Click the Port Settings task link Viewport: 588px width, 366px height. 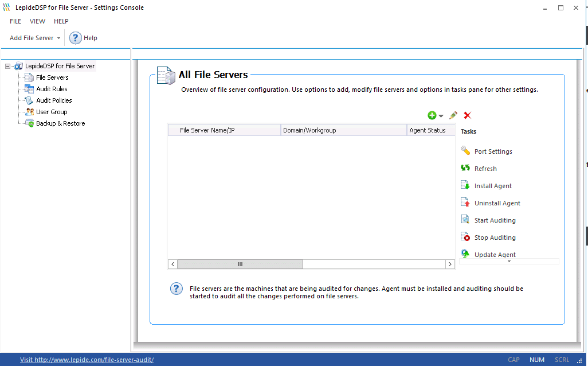(493, 151)
